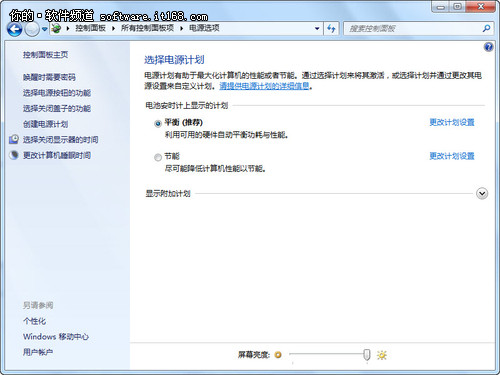Click the refresh icon beside address bar
Image resolution: width=500 pixels, height=375 pixels.
331,29
